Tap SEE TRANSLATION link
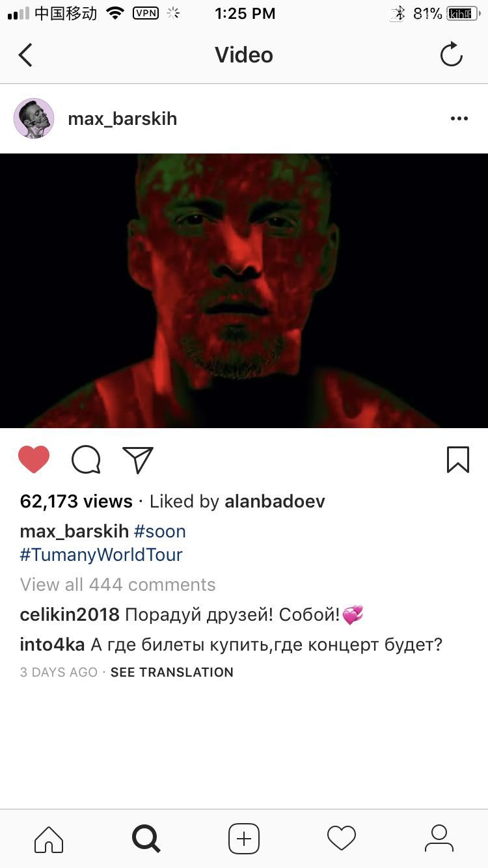Image resolution: width=488 pixels, height=868 pixels. [x=172, y=672]
